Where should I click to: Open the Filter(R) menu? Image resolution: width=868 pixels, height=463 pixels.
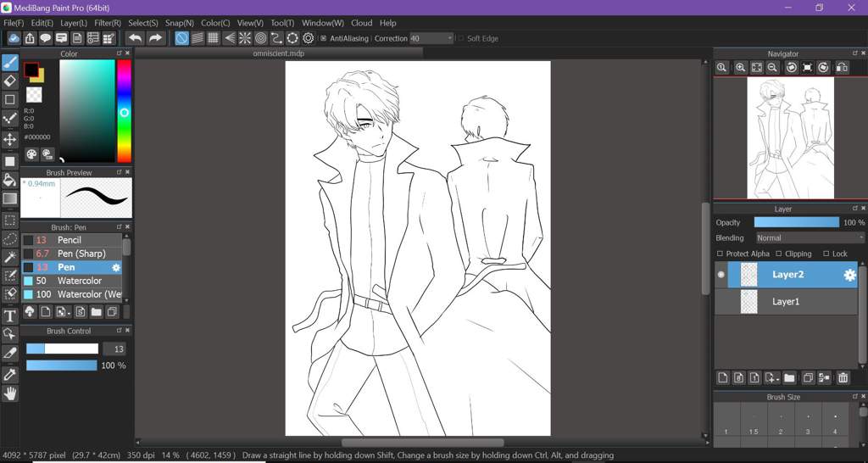pos(108,23)
